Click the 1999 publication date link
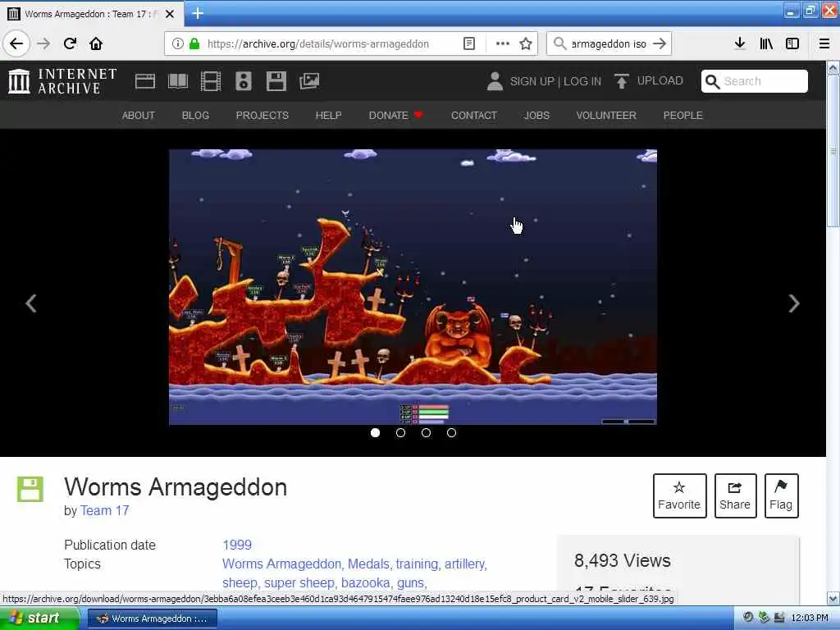The height and width of the screenshot is (630, 840). 237,545
